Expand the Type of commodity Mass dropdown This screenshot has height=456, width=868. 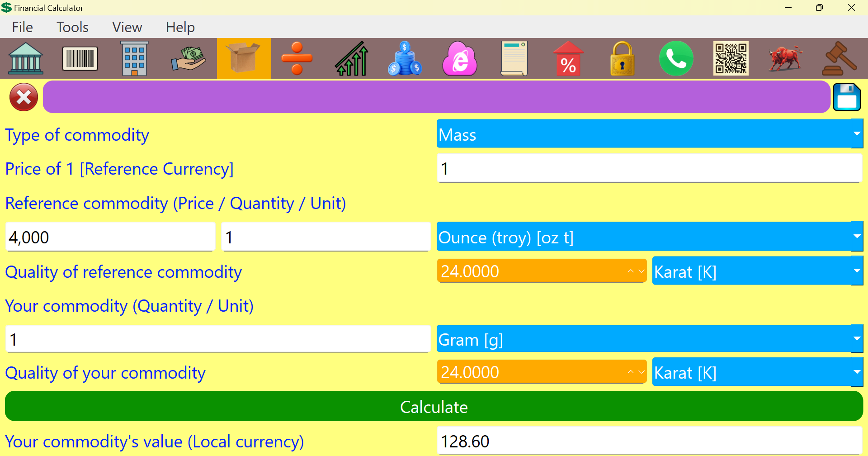pyautogui.click(x=857, y=133)
